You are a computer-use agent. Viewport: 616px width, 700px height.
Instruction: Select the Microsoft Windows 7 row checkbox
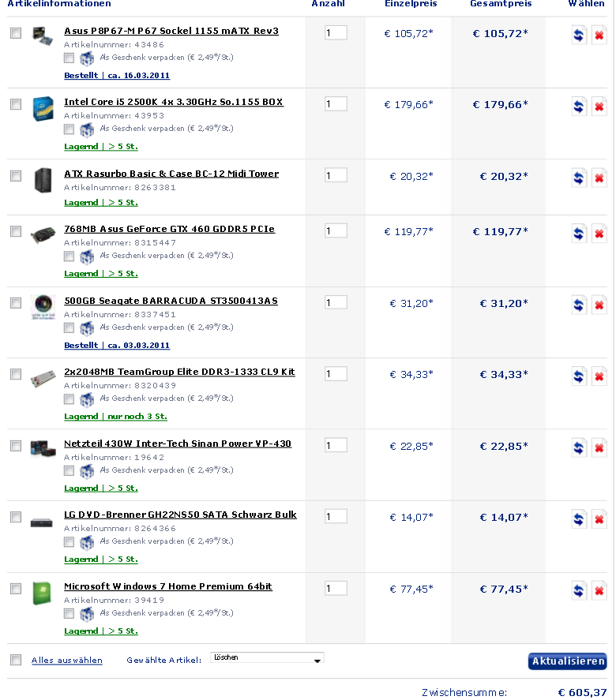(16, 589)
